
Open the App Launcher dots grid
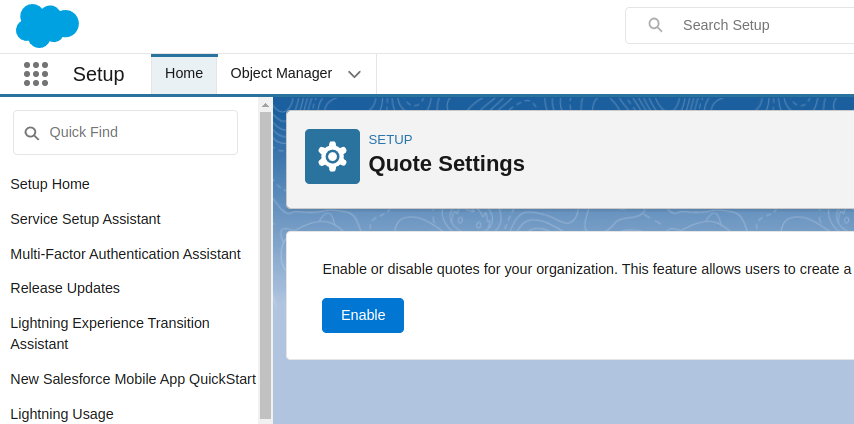pos(35,74)
